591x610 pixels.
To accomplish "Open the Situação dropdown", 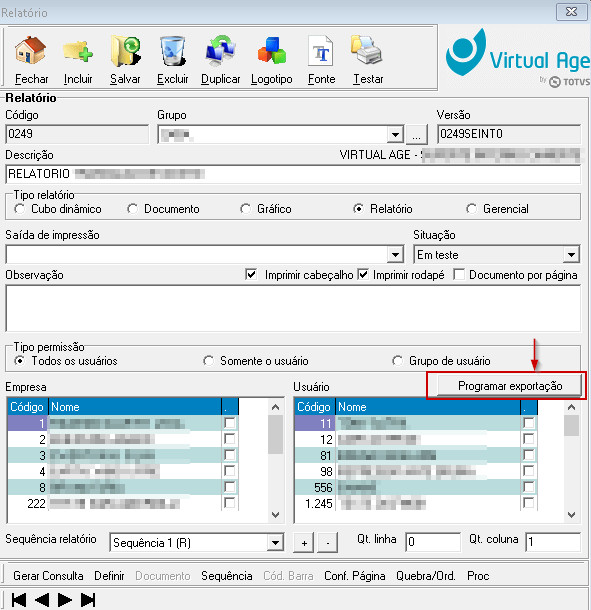I will 571,255.
